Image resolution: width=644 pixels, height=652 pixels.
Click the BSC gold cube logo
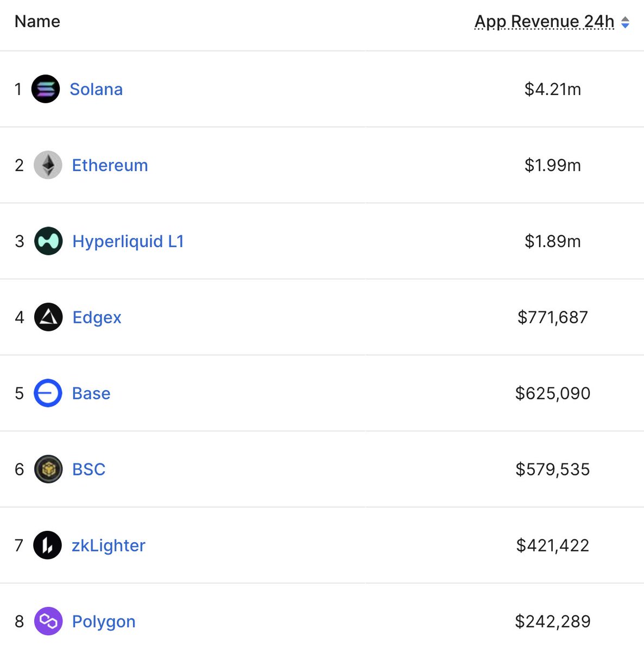point(48,469)
